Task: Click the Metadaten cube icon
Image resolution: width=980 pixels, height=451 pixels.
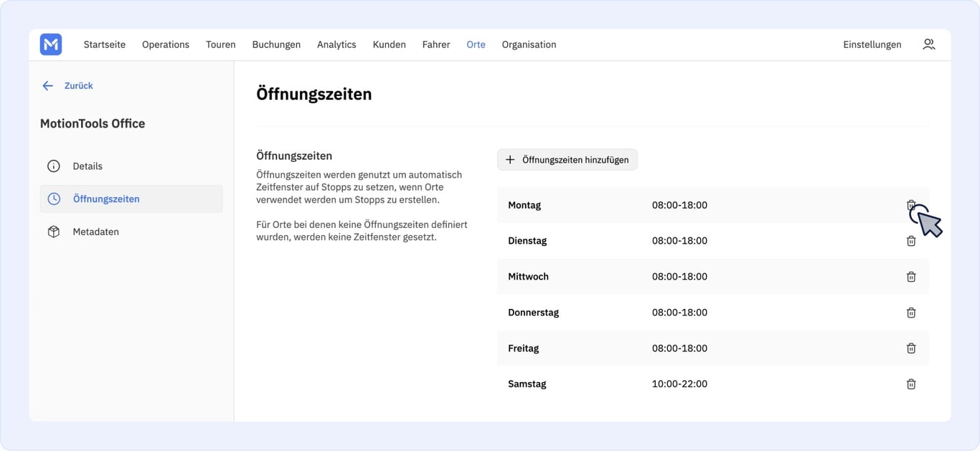Action: tap(54, 232)
